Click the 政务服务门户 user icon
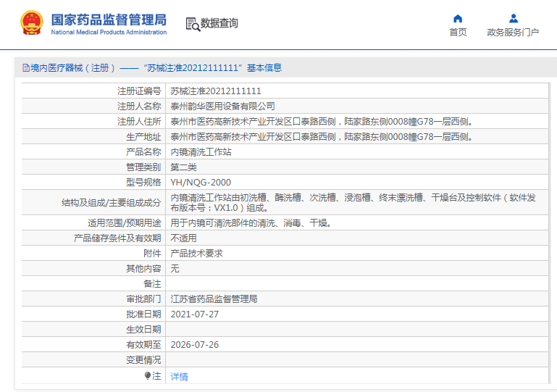 point(514,19)
